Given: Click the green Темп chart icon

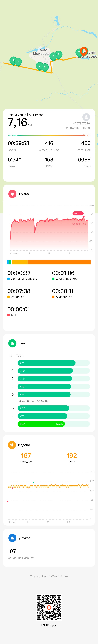Looking at the screenshot, I should [12, 343].
